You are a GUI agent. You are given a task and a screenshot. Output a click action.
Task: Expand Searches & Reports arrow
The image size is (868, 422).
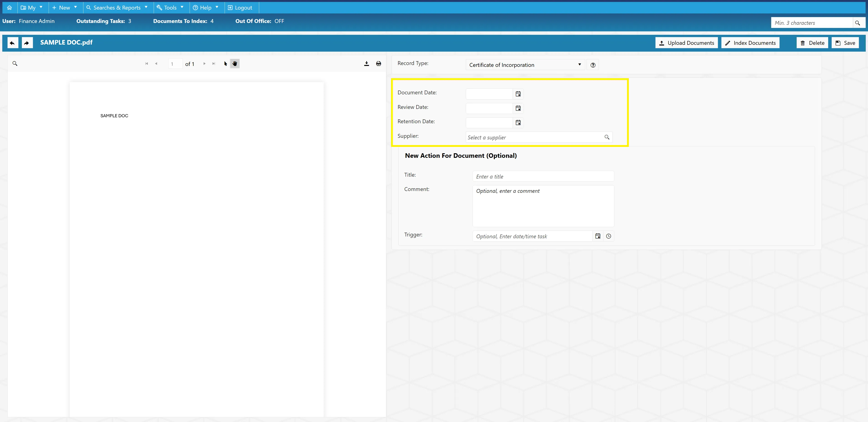pyautogui.click(x=146, y=7)
